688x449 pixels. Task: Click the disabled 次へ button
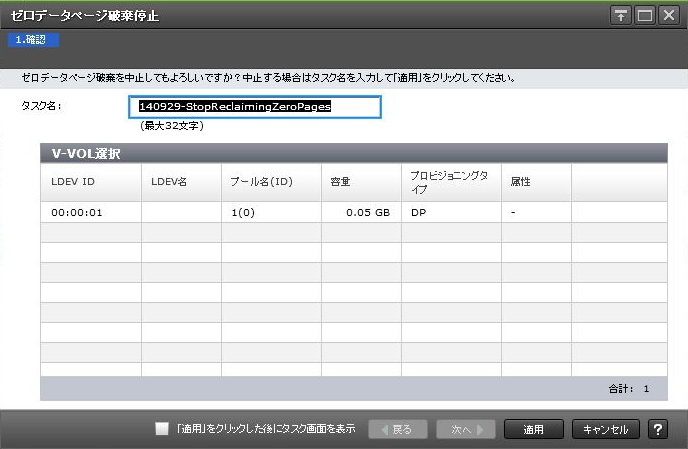466,429
